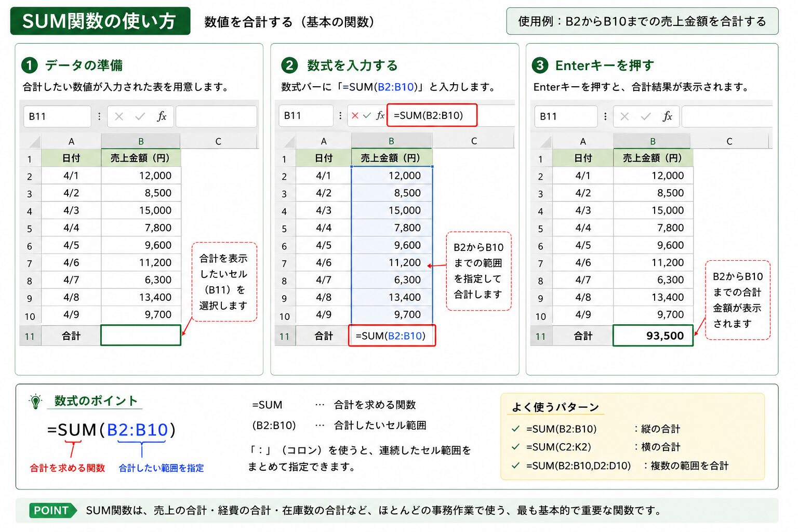Click the B11 name box in step 1
Viewport: 798px width, 532px height.
pyautogui.click(x=57, y=116)
